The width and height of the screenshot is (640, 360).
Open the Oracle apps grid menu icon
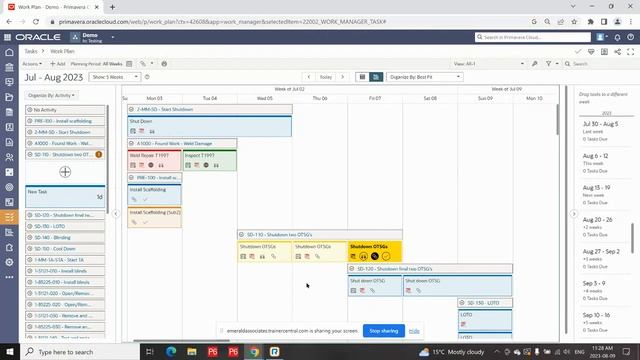point(7,37)
